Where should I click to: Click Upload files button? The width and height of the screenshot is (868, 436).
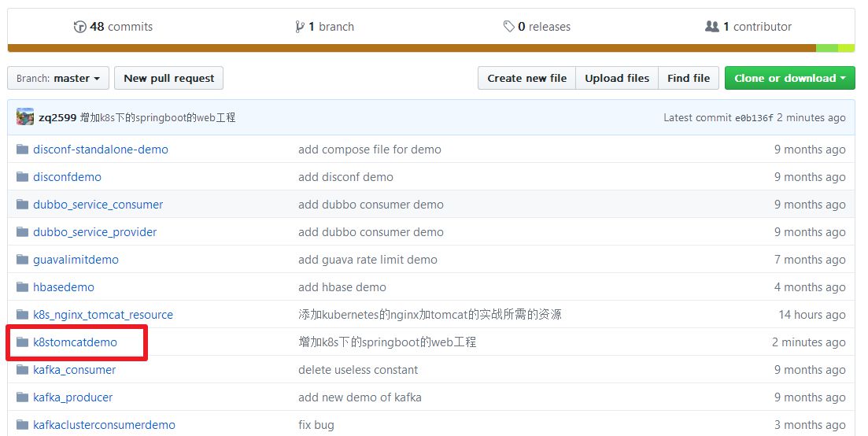[x=617, y=78]
